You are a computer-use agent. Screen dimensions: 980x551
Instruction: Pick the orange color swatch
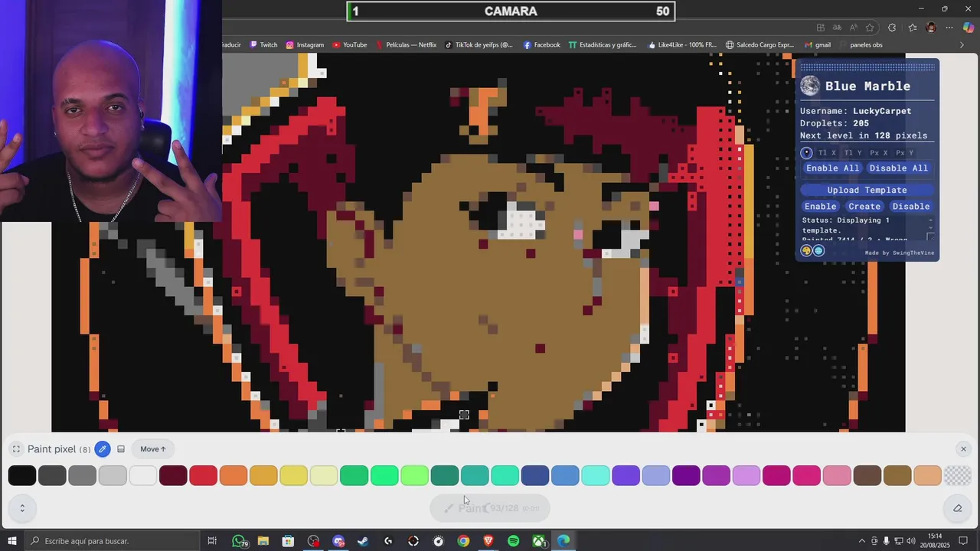tap(234, 475)
